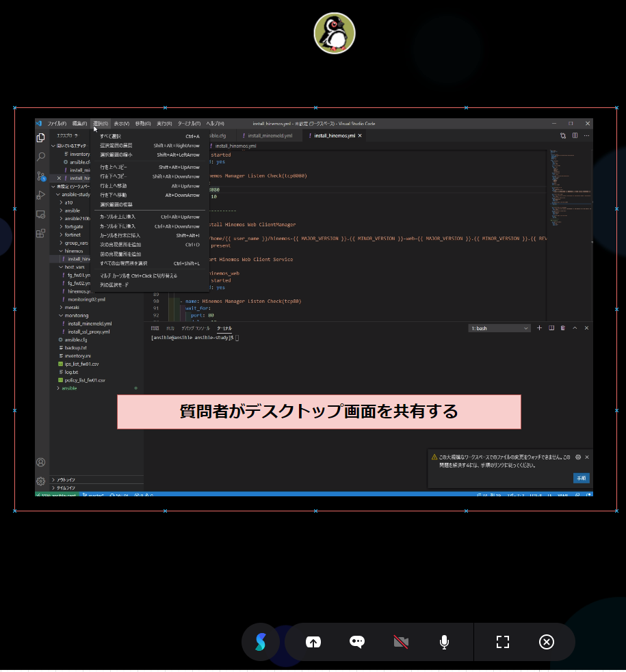
Task: Click the master branch in status bar
Action: [93, 495]
